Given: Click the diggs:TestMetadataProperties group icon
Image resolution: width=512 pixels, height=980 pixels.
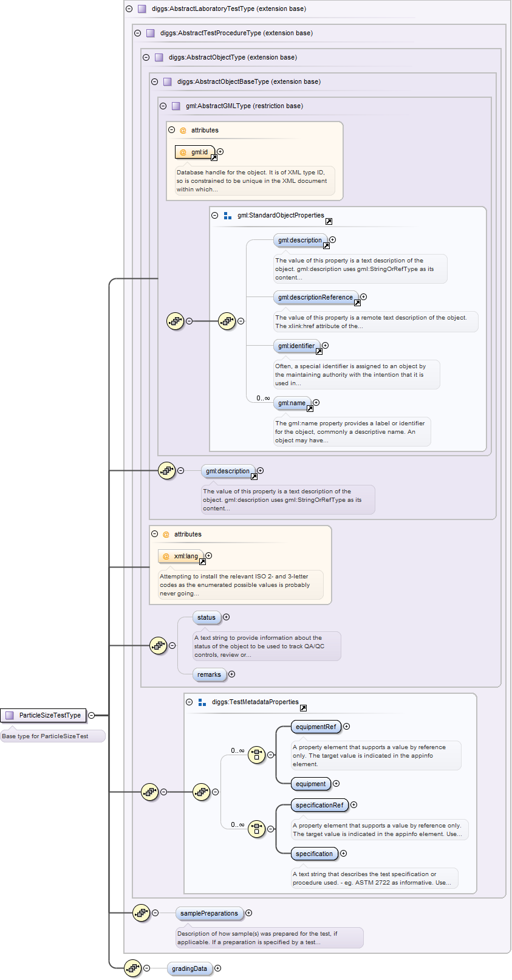Looking at the screenshot, I should tap(202, 702).
